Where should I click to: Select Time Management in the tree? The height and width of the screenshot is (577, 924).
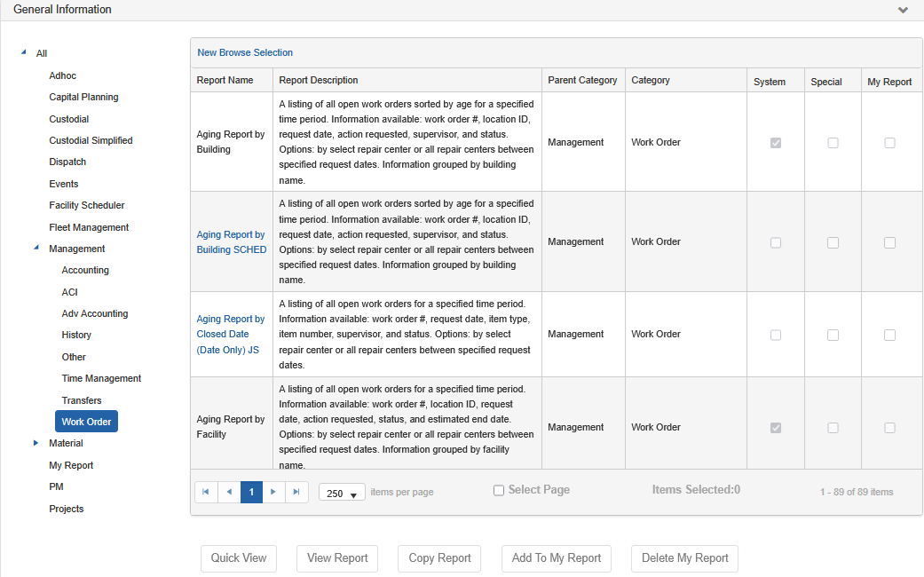tap(101, 378)
